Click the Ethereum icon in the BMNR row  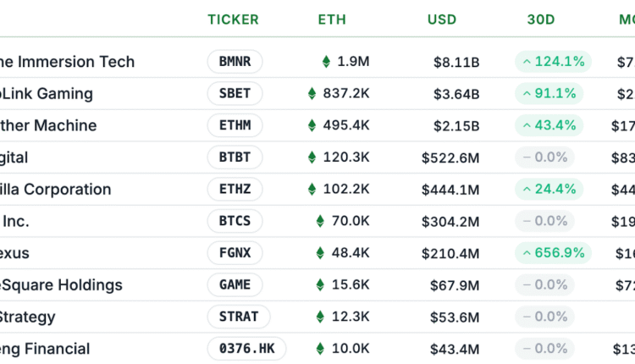click(x=326, y=62)
